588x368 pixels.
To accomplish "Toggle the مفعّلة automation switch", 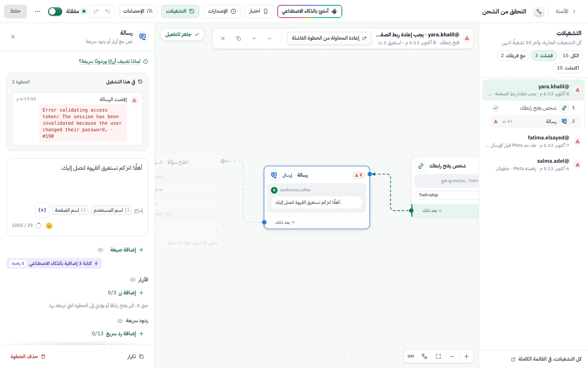I will click(x=55, y=11).
